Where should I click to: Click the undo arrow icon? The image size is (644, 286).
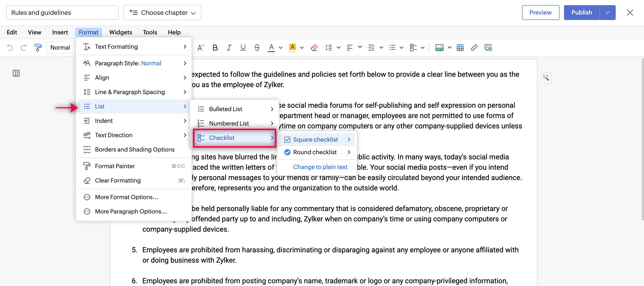pos(10,47)
